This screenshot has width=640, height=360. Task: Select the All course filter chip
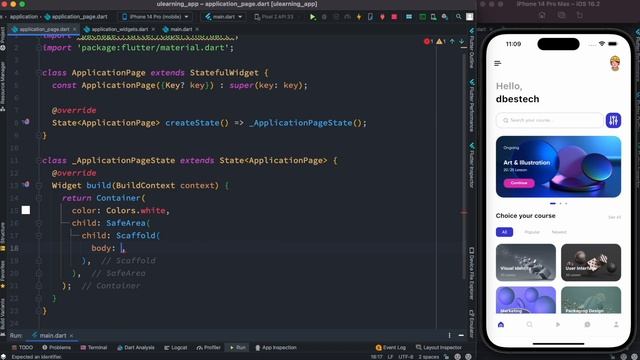(x=504, y=232)
